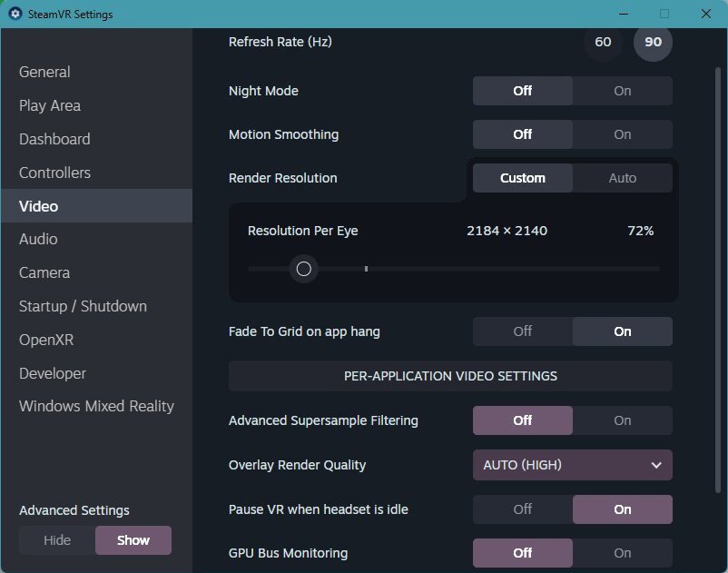Viewport: 728px width, 573px height.
Task: Open Per-Application Video Settings
Action: tap(450, 376)
